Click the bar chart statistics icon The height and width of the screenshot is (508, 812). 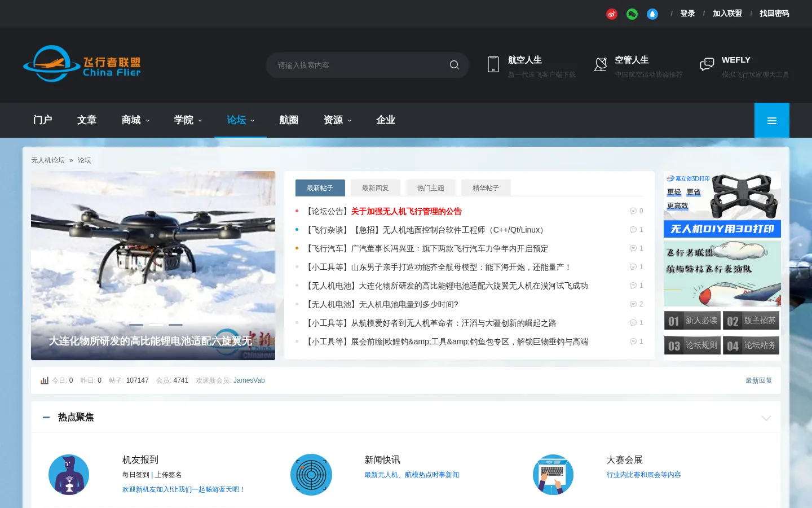pos(45,380)
